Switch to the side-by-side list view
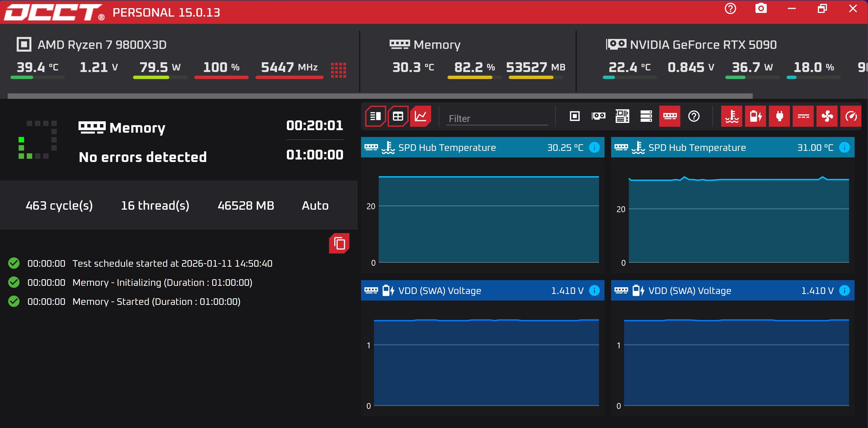Screen dimensions: 868x428 [375, 116]
